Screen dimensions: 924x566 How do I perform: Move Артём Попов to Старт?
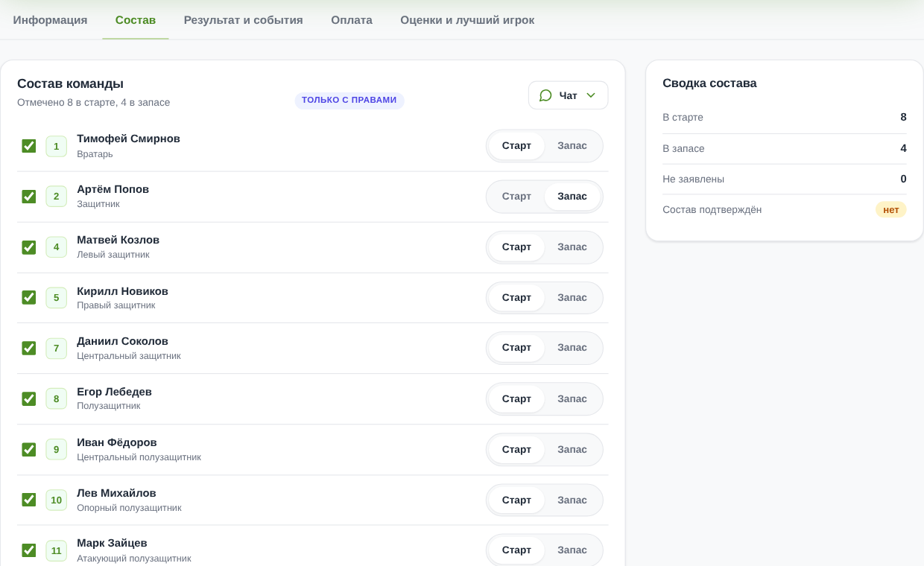[516, 197]
